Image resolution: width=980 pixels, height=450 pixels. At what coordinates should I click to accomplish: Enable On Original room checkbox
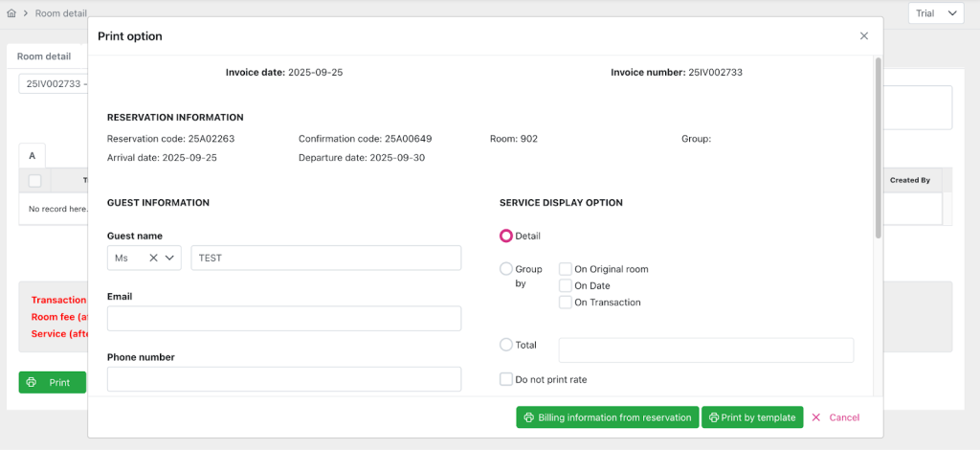(x=566, y=269)
